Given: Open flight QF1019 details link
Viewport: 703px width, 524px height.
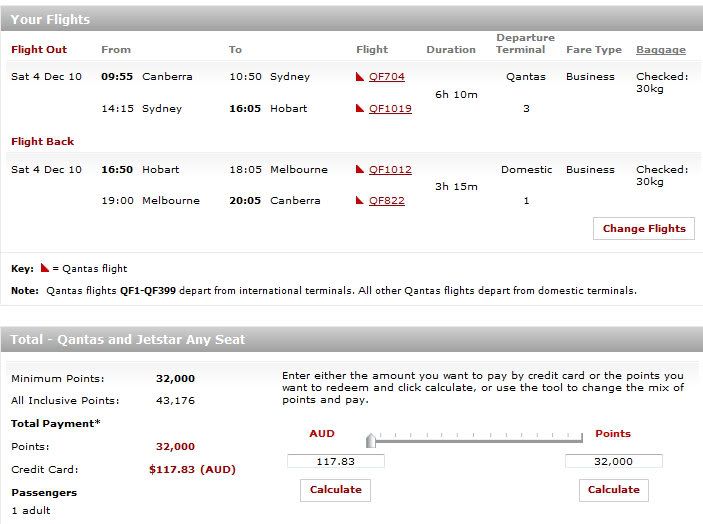Looking at the screenshot, I should tap(390, 108).
